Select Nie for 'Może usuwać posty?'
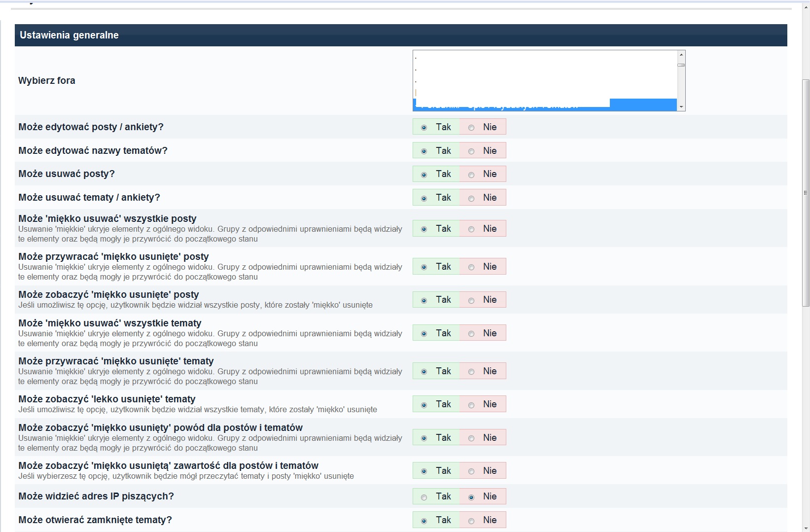Screen dimensions: 810x532 tap(471, 175)
